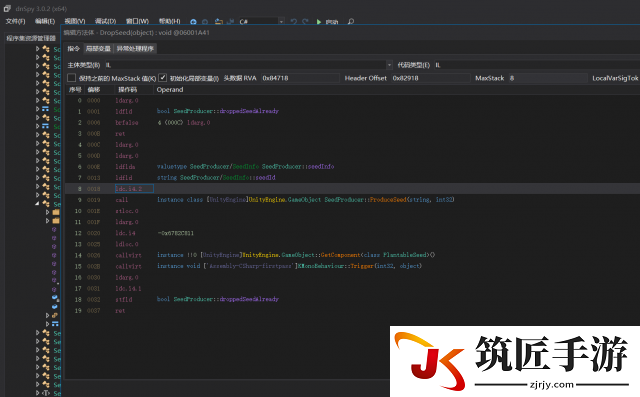This screenshot has height=397, width=640.
Task: Switch to the 指令 tab
Action: [x=73, y=49]
